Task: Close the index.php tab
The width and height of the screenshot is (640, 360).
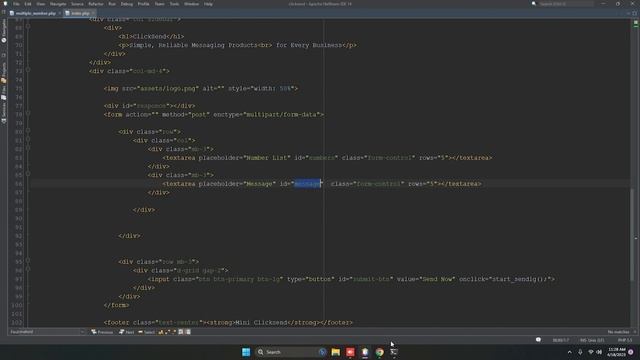Action: point(93,13)
